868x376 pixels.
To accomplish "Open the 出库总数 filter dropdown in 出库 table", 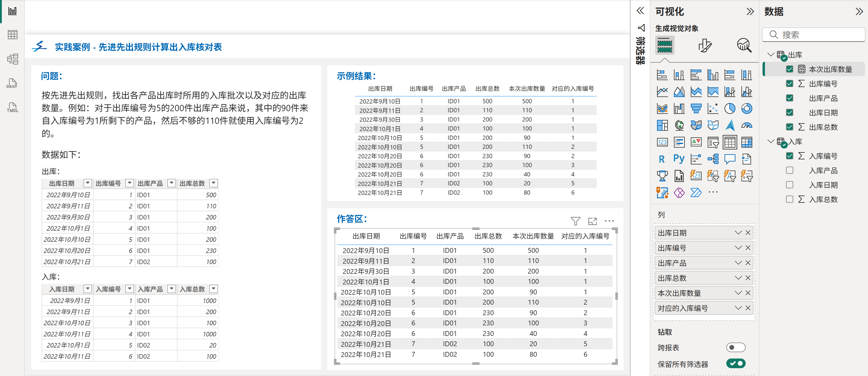I will pyautogui.click(x=213, y=183).
